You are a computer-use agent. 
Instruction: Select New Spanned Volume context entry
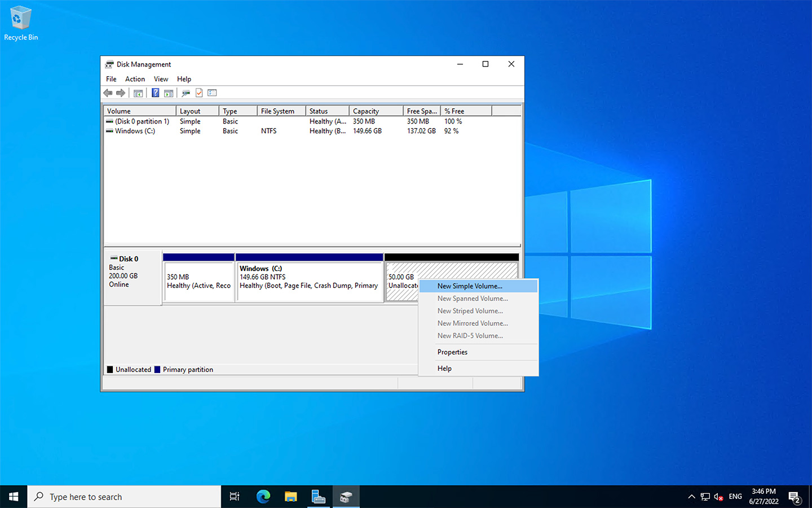coord(478,299)
